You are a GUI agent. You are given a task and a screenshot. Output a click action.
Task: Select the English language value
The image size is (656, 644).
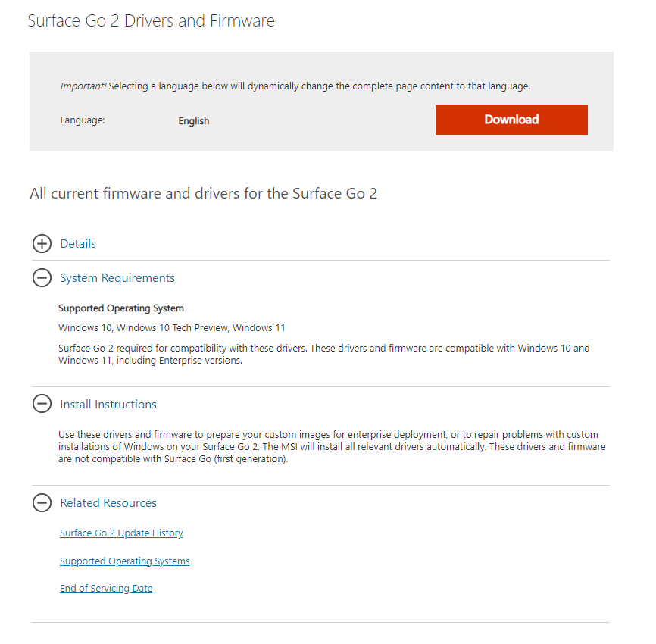pyautogui.click(x=194, y=121)
